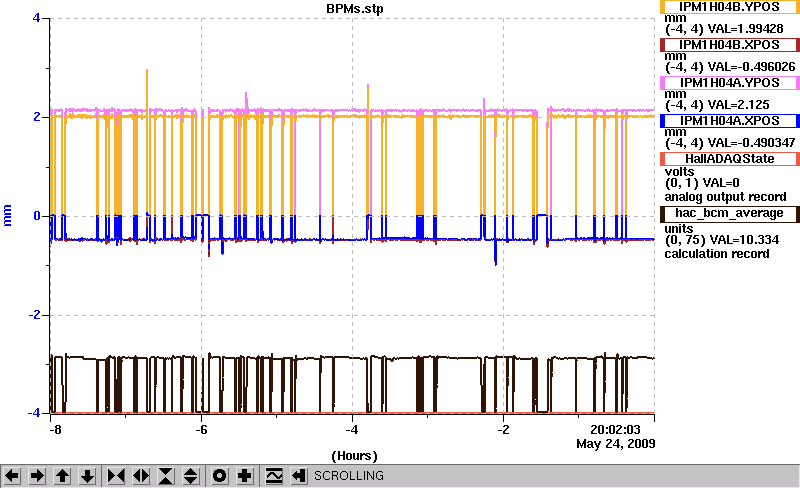This screenshot has height=488, width=800.
Task: Click the -6 hours x-axis tick label
Action: [x=202, y=430]
